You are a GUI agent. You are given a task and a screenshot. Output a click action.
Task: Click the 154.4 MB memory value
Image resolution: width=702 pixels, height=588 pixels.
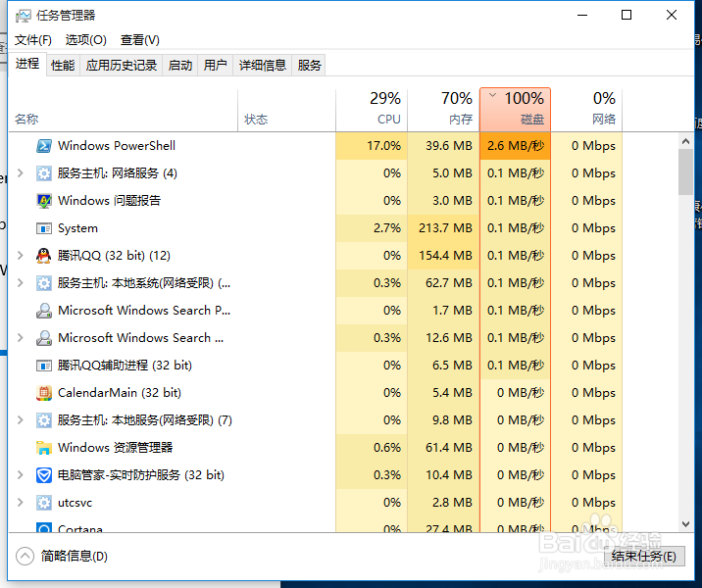click(x=445, y=256)
